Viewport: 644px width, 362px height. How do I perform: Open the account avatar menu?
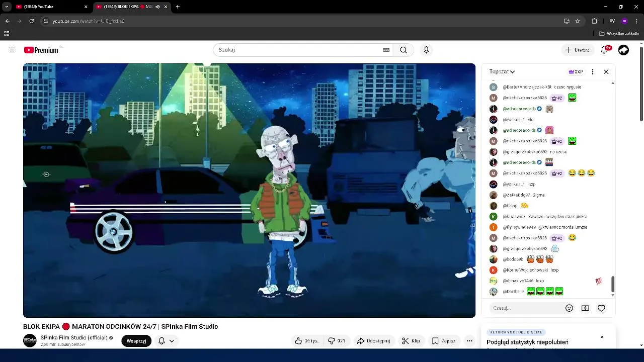click(624, 50)
